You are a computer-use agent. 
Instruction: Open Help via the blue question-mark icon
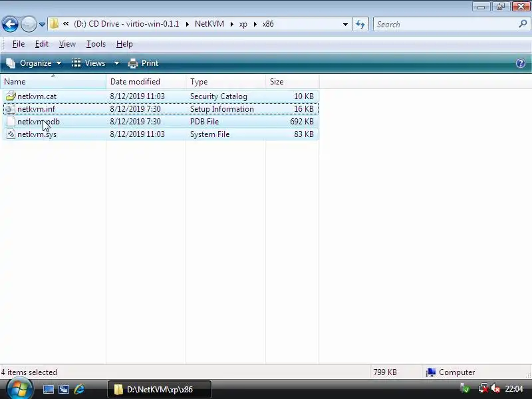521,63
